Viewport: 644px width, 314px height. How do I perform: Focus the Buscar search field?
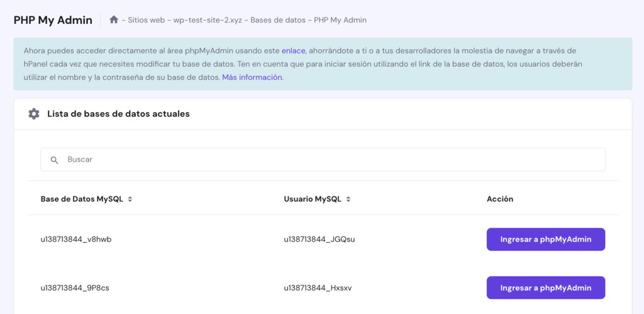tap(323, 159)
